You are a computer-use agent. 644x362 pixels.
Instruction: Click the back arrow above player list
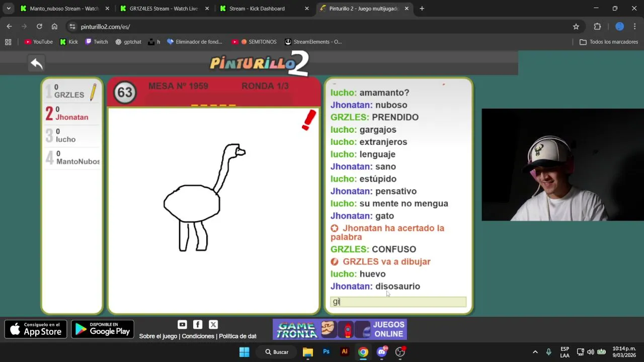tap(37, 63)
